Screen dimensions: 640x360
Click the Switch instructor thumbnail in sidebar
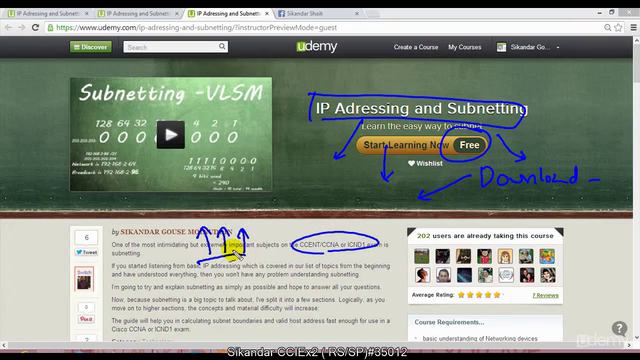coord(84,279)
